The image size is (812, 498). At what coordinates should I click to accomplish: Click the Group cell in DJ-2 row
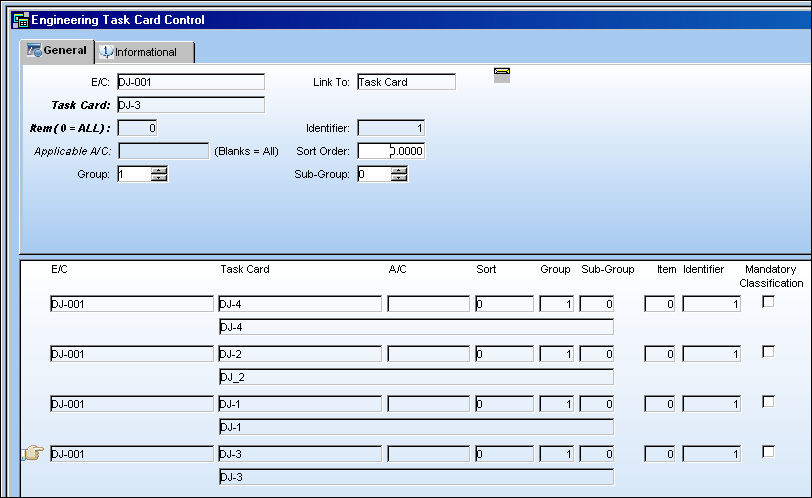pos(556,354)
